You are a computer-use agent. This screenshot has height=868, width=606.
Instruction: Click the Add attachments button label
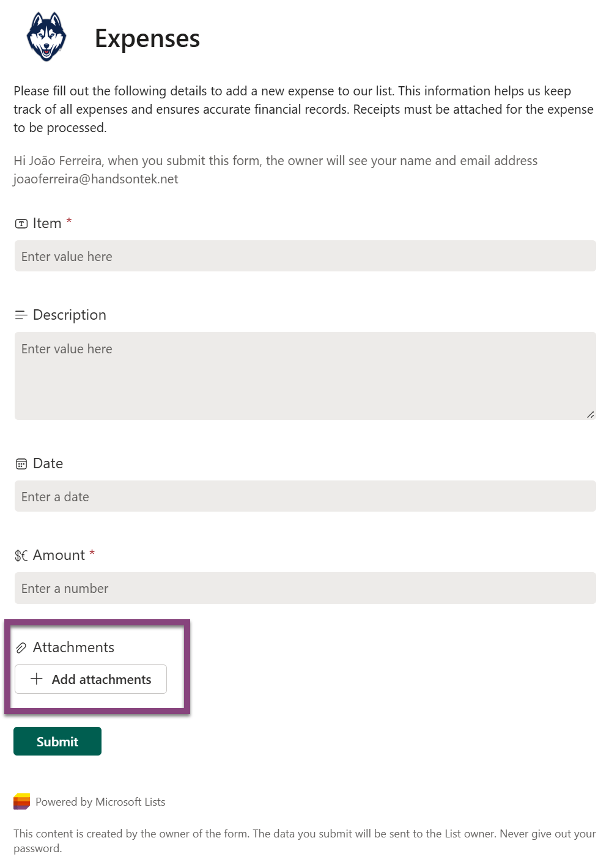pyautogui.click(x=101, y=680)
